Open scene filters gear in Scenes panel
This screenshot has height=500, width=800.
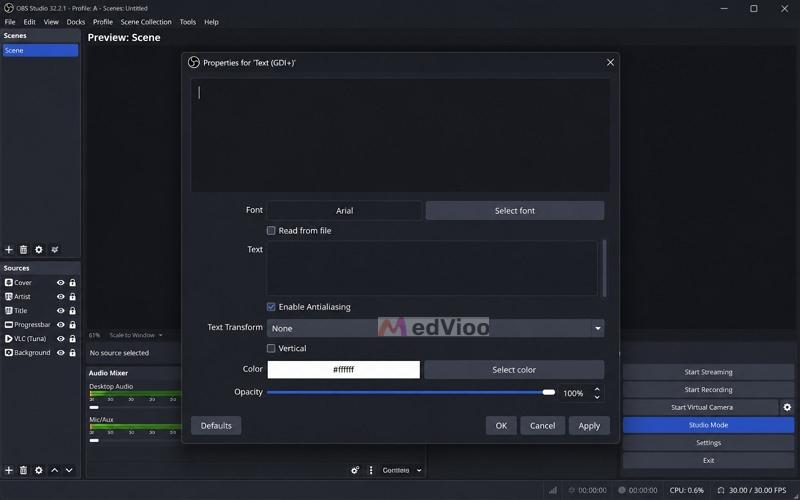39,249
